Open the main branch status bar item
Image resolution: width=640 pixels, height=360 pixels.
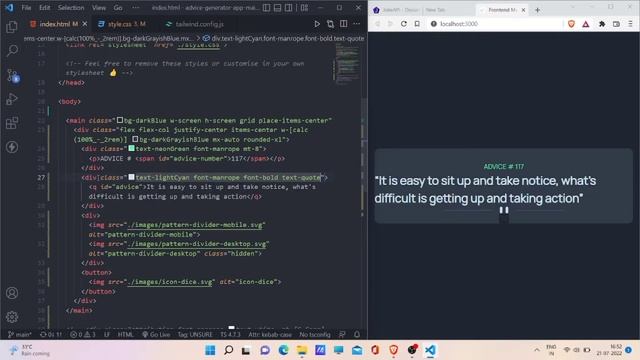tap(20, 335)
